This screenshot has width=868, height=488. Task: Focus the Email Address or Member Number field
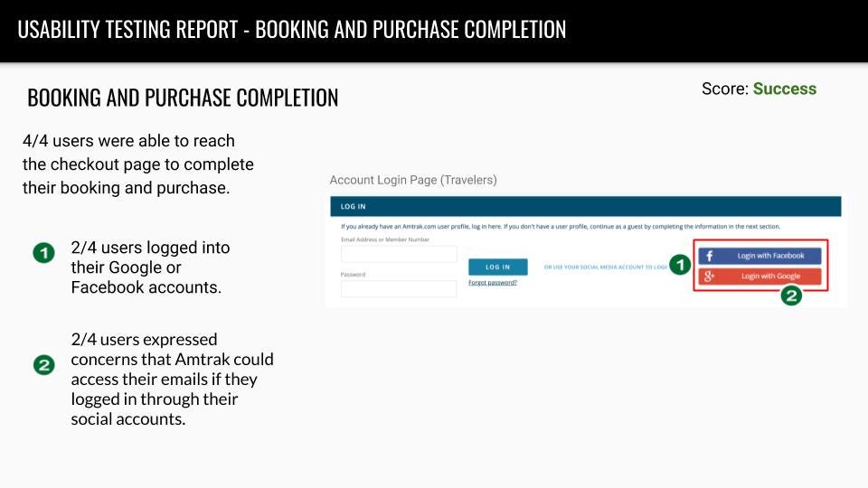coord(399,254)
